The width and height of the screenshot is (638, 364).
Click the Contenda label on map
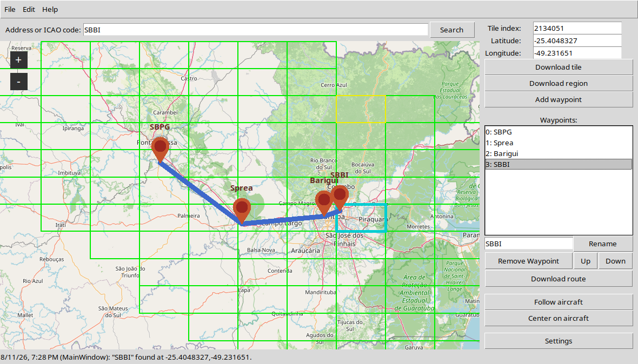tap(280, 271)
